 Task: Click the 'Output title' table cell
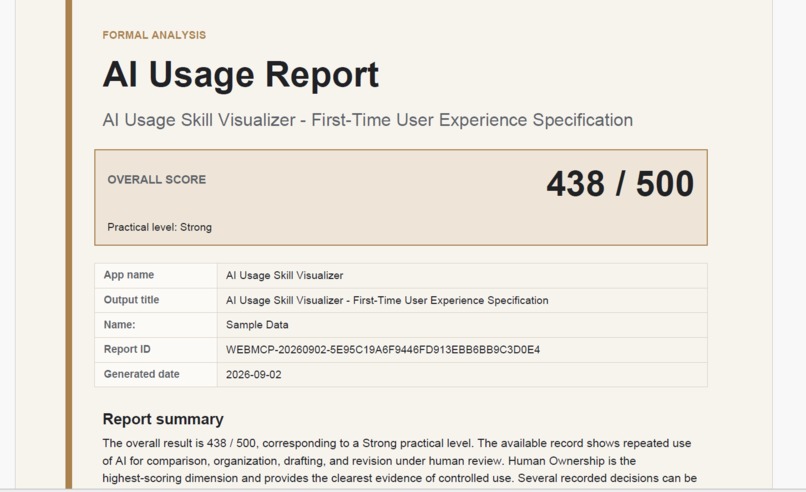point(156,300)
